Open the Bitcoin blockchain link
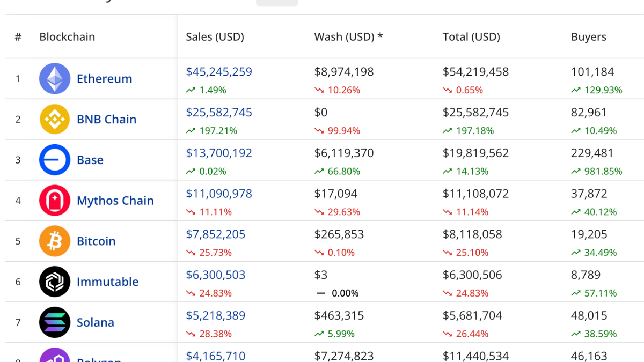 tap(96, 241)
